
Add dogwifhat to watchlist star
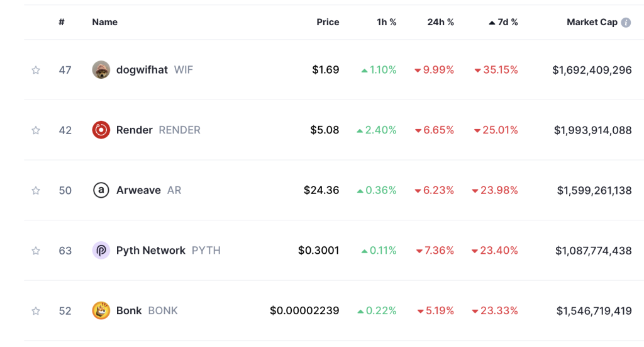point(36,70)
